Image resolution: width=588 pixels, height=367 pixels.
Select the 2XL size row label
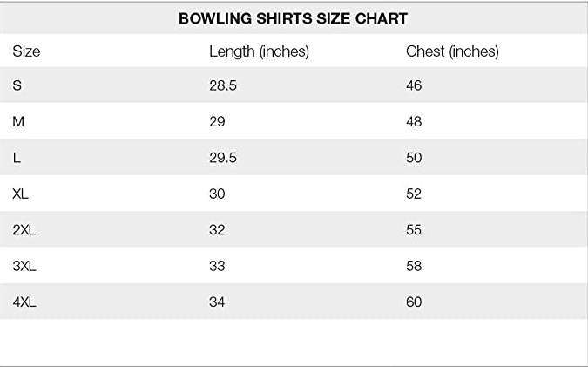click(x=25, y=230)
